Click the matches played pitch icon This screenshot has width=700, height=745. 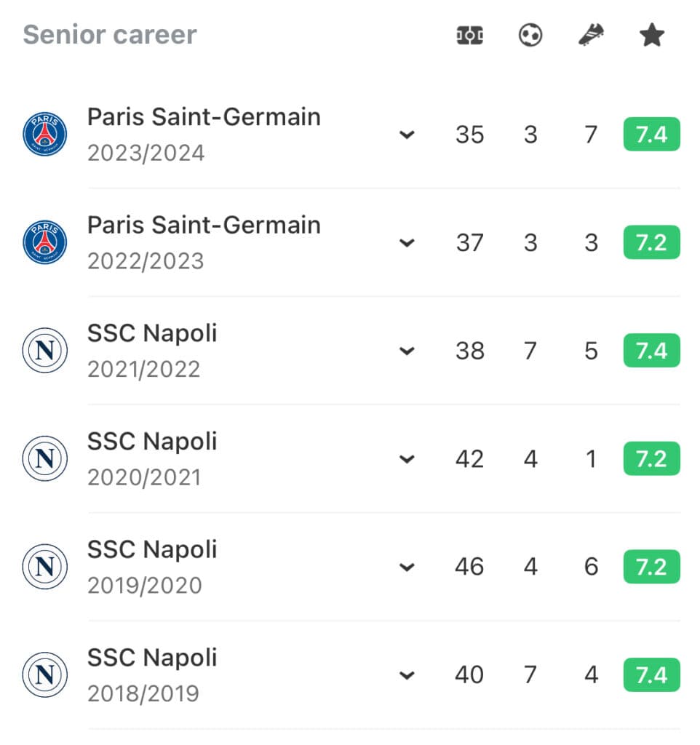(x=469, y=36)
